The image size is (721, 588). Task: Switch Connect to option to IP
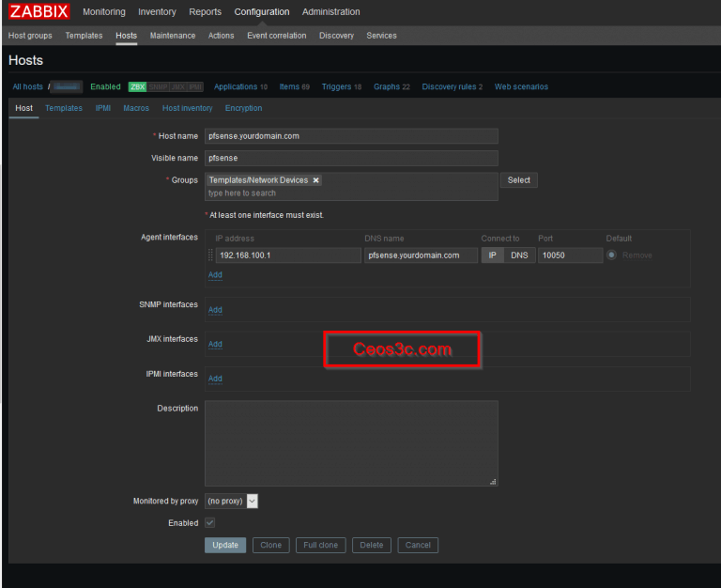[493, 255]
